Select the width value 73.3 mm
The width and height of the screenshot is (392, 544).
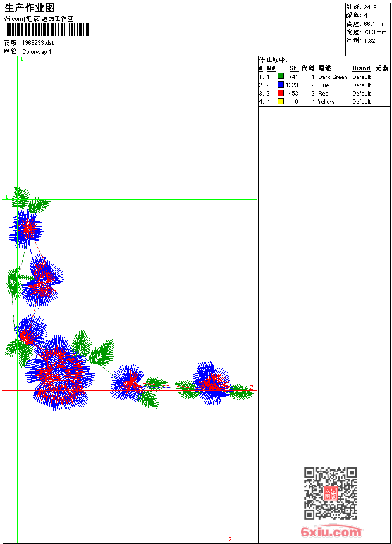(x=375, y=32)
